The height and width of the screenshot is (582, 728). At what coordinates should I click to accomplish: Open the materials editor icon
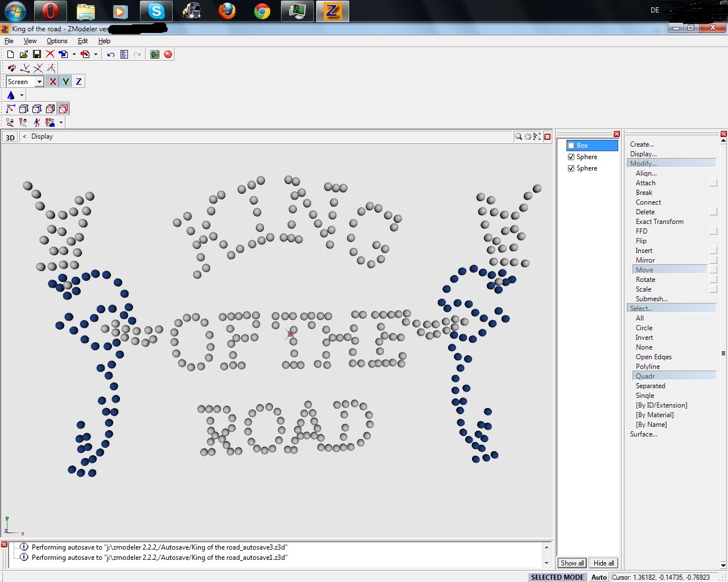click(x=155, y=55)
